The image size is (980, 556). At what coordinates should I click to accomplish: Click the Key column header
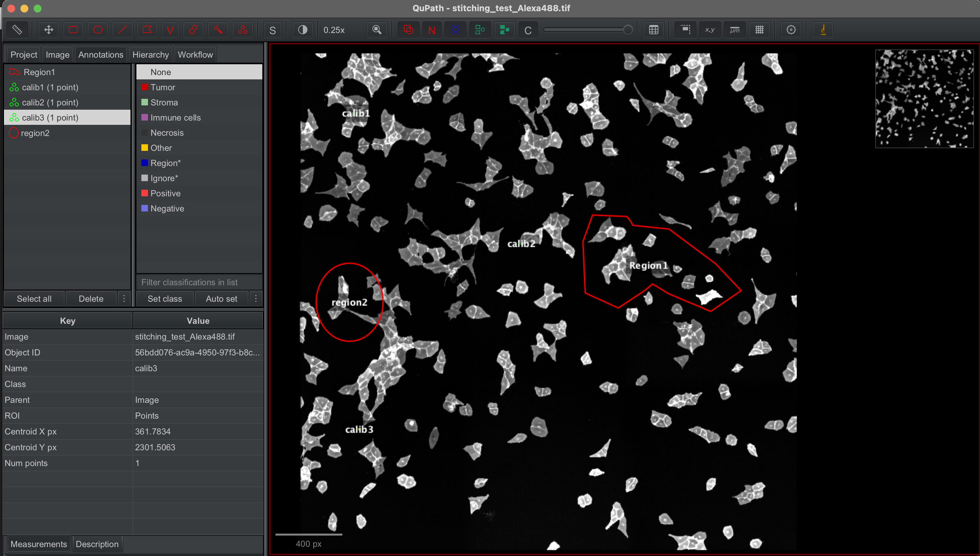(68, 321)
